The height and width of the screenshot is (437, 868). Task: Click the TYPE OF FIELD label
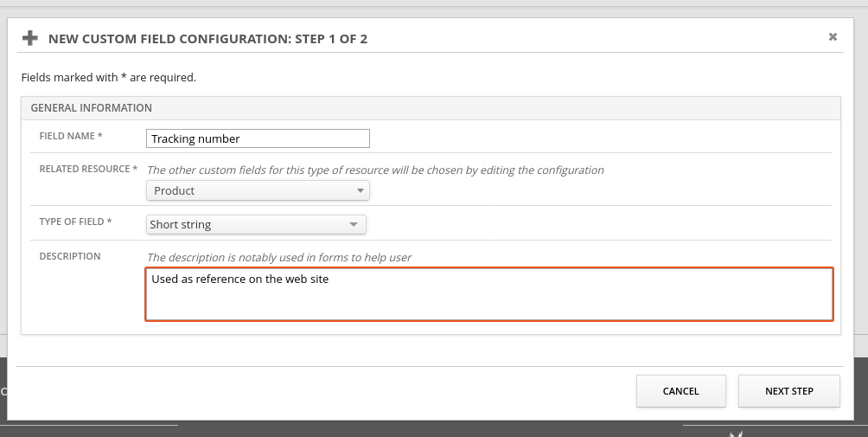coord(76,222)
